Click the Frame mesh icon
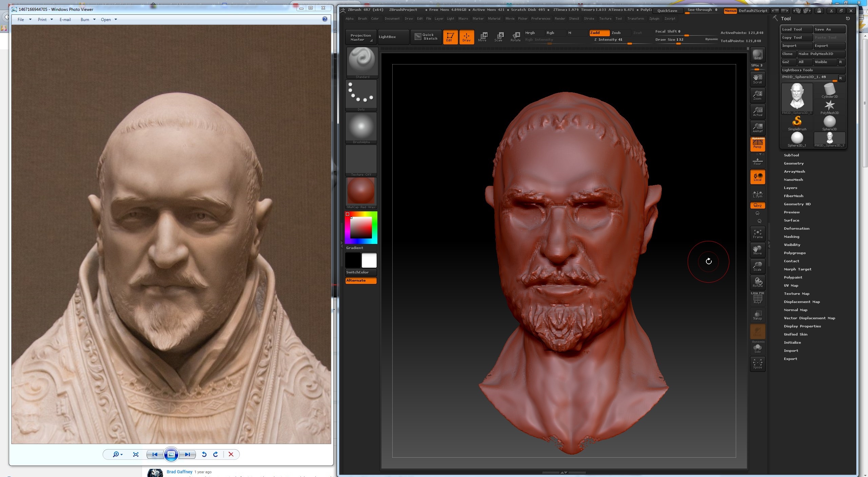Image resolution: width=868 pixels, height=477 pixels. coord(757,233)
